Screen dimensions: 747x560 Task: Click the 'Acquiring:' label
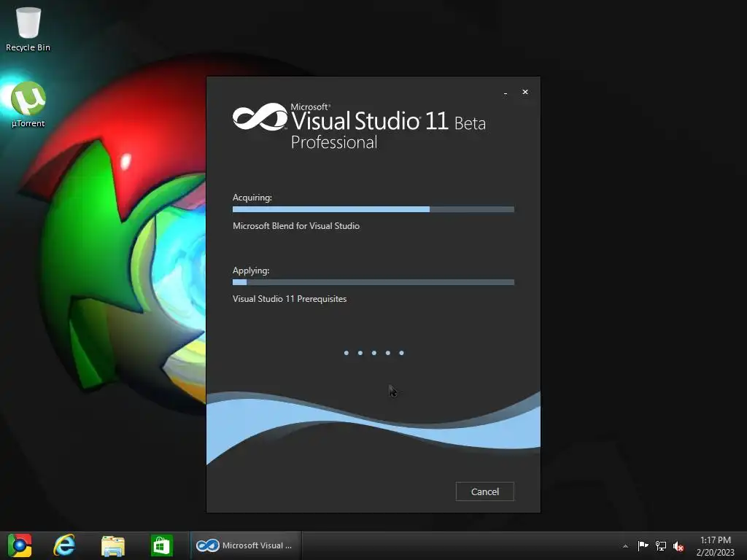tap(252, 198)
